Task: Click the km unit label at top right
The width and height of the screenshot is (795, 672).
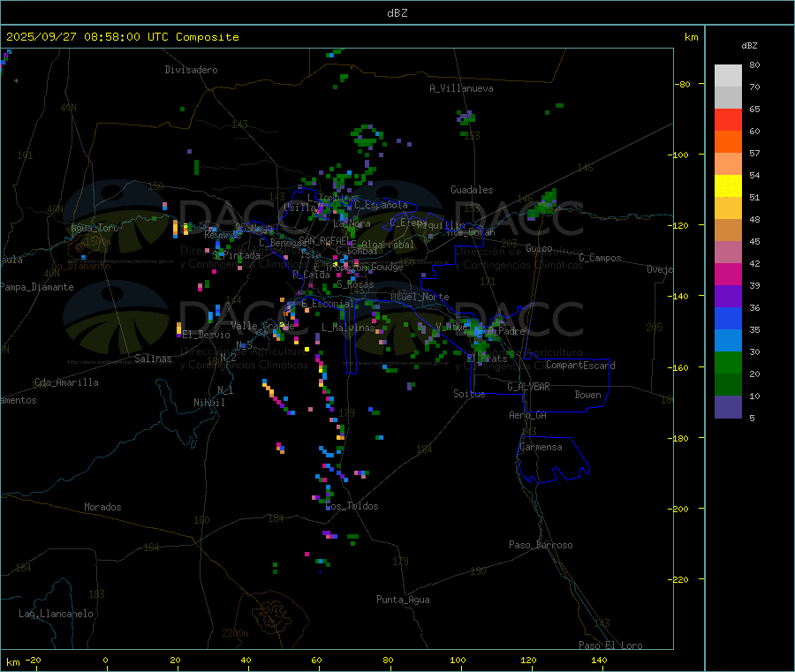Action: click(x=691, y=37)
